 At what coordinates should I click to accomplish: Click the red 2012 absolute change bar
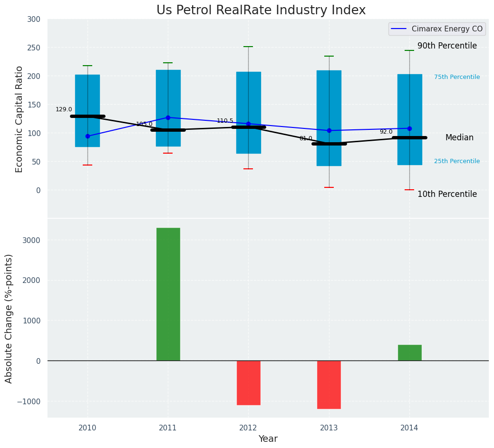(248, 382)
